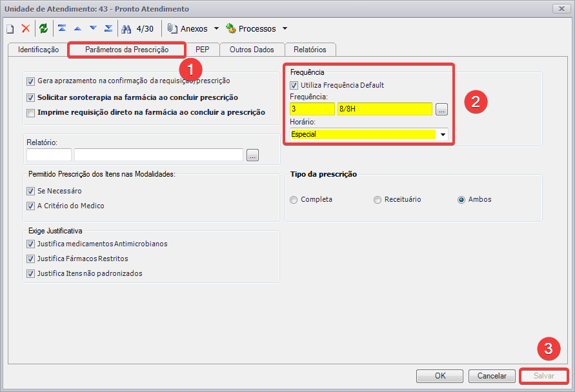
Task: Click the Salvar button
Action: (x=544, y=376)
